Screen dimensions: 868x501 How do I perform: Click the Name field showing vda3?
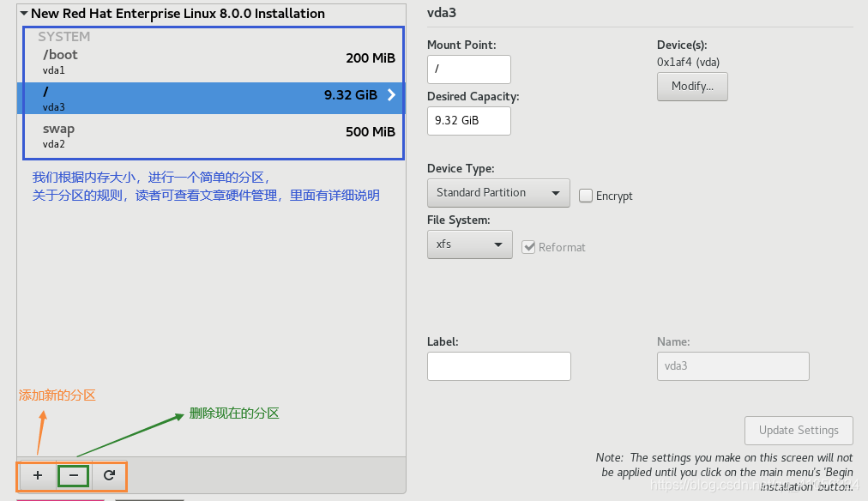733,366
